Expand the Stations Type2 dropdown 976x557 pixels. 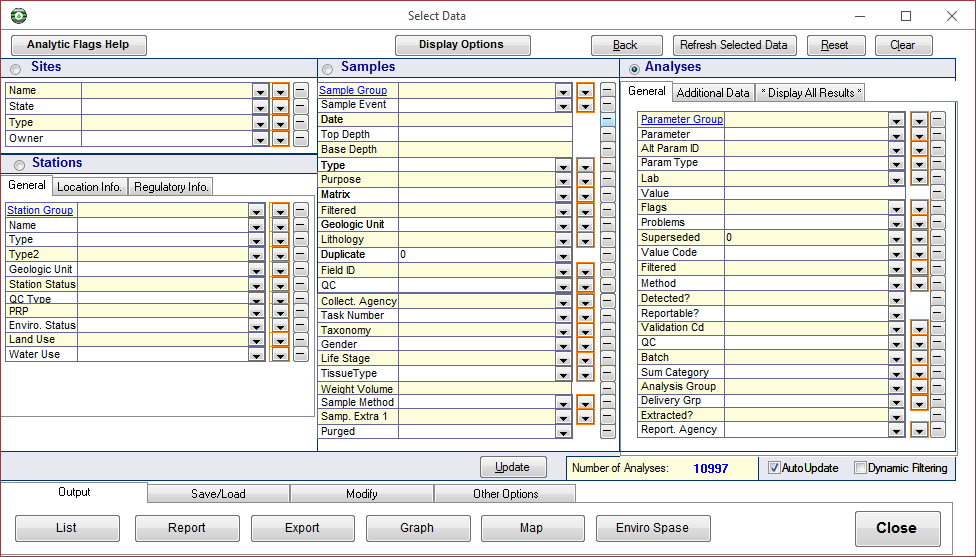(256, 255)
